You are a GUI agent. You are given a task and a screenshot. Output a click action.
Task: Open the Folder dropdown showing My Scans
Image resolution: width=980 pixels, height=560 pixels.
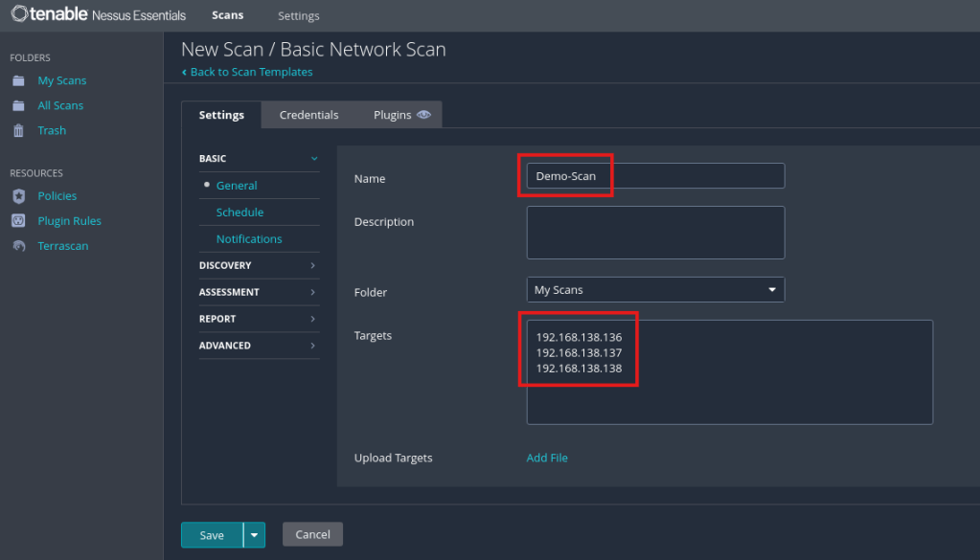tap(655, 290)
